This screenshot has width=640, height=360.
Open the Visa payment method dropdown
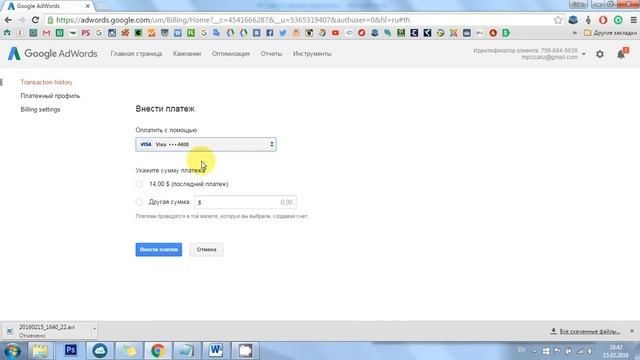tap(206, 144)
